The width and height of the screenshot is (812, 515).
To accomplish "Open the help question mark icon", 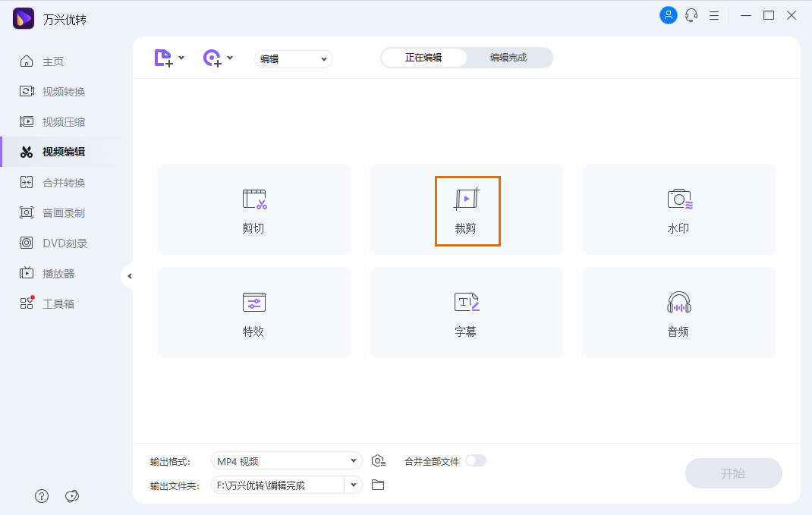I will pos(42,496).
